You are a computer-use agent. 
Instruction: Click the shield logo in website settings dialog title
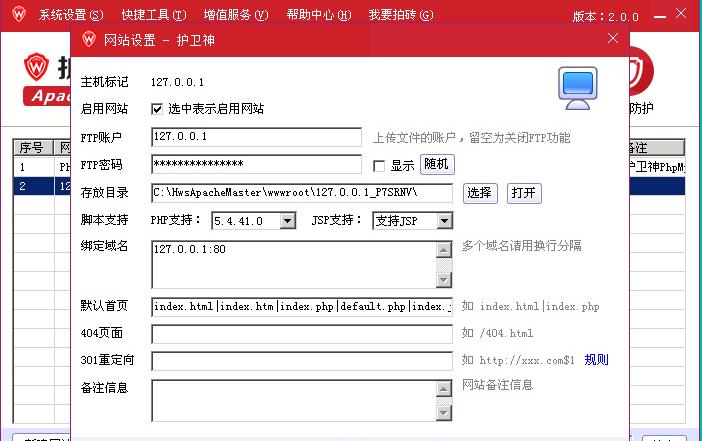click(x=89, y=39)
